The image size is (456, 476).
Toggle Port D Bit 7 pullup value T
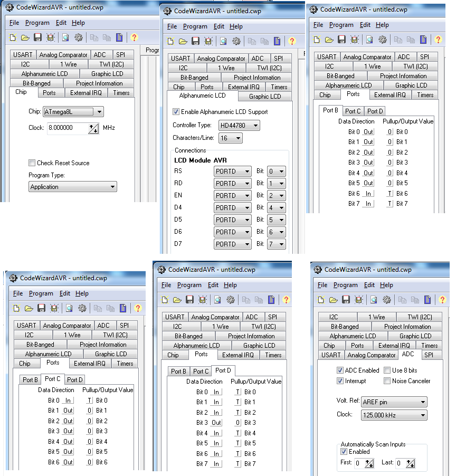237,463
